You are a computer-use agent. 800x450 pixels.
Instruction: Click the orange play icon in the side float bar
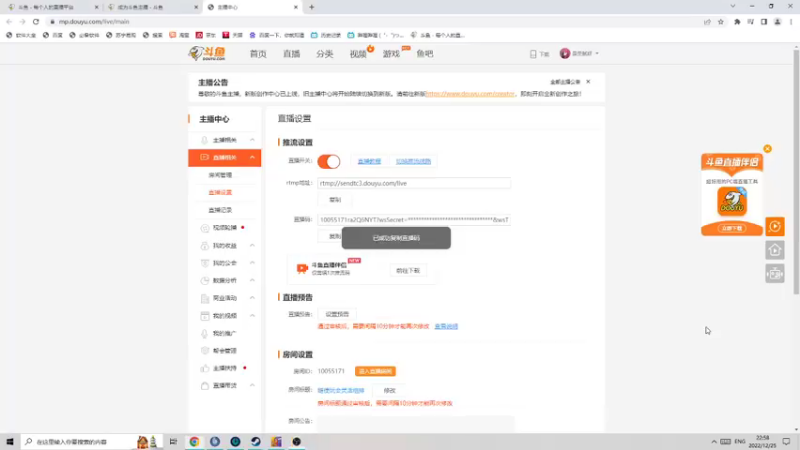point(774,227)
